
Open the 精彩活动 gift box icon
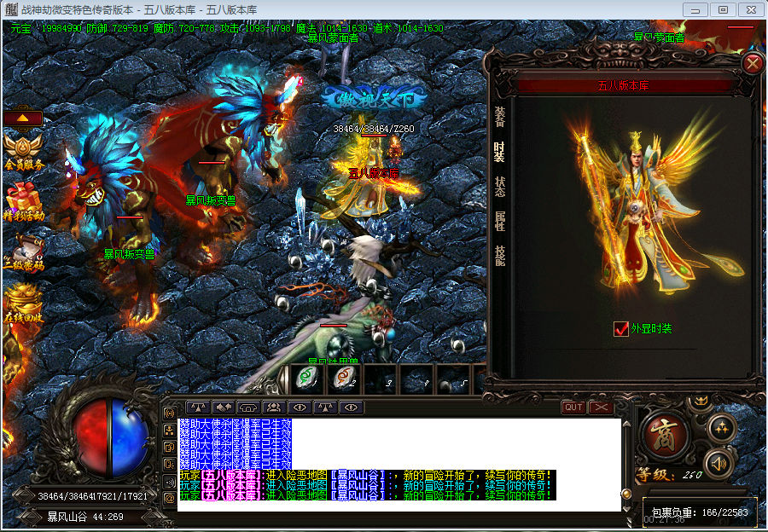click(x=23, y=202)
